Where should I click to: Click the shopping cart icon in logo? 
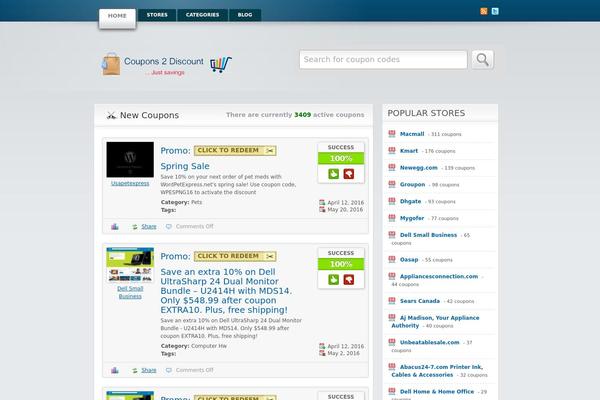point(221,64)
